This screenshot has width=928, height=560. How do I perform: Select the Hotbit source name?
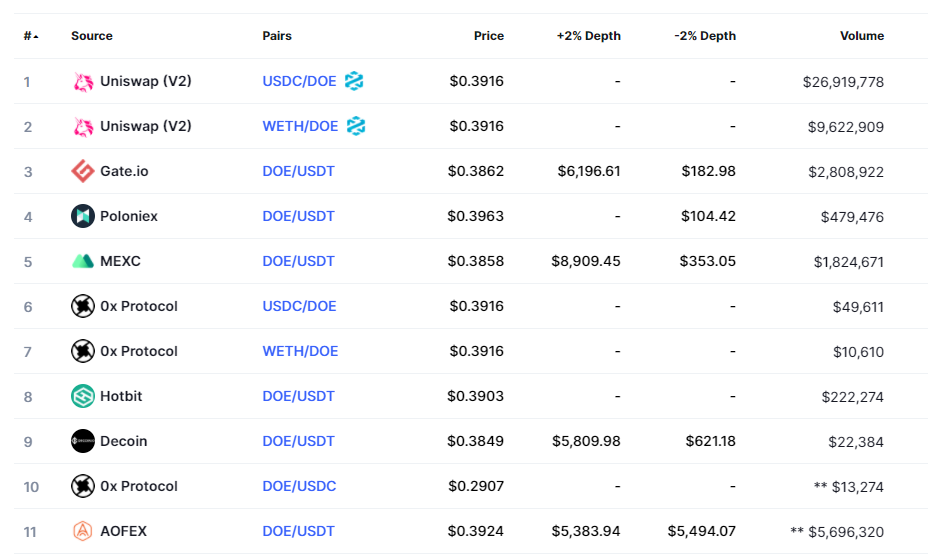[x=121, y=396]
